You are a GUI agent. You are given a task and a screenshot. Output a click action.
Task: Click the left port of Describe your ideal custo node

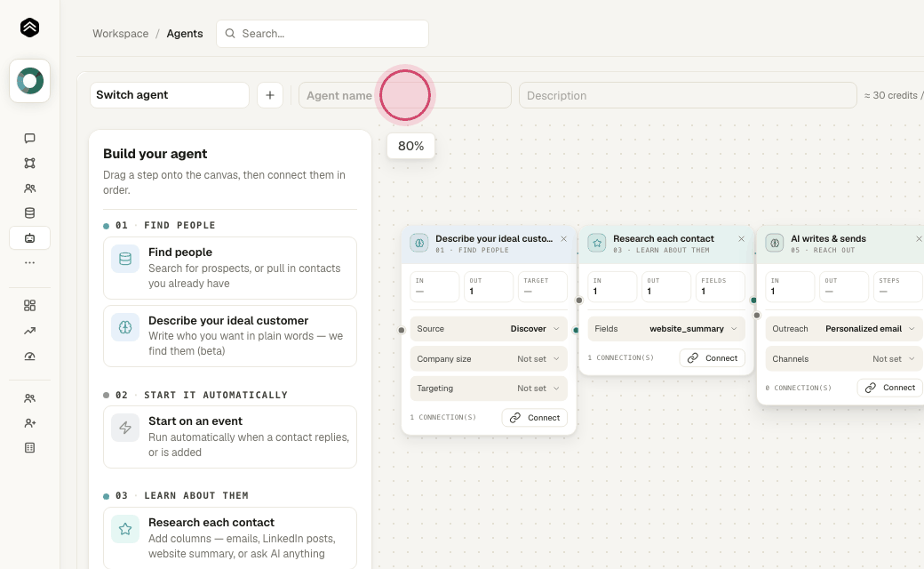coord(402,330)
